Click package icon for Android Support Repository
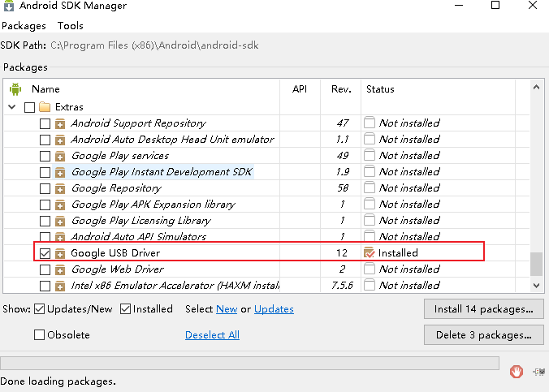This screenshot has height=392, width=549. coord(60,123)
